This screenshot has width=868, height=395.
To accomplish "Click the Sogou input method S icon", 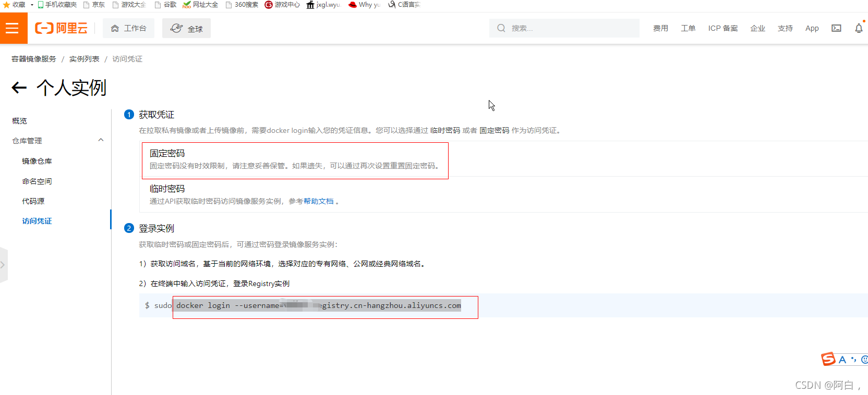I will (x=828, y=359).
